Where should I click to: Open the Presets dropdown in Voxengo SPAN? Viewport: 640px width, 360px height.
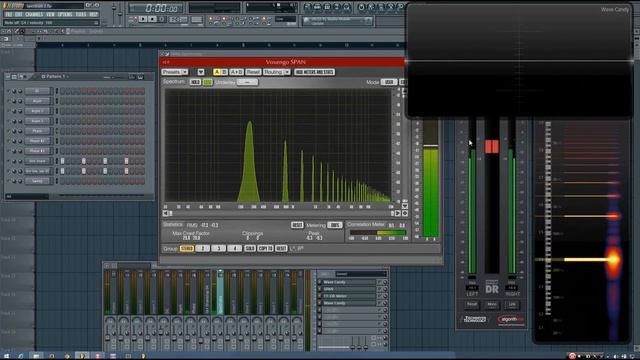click(175, 72)
